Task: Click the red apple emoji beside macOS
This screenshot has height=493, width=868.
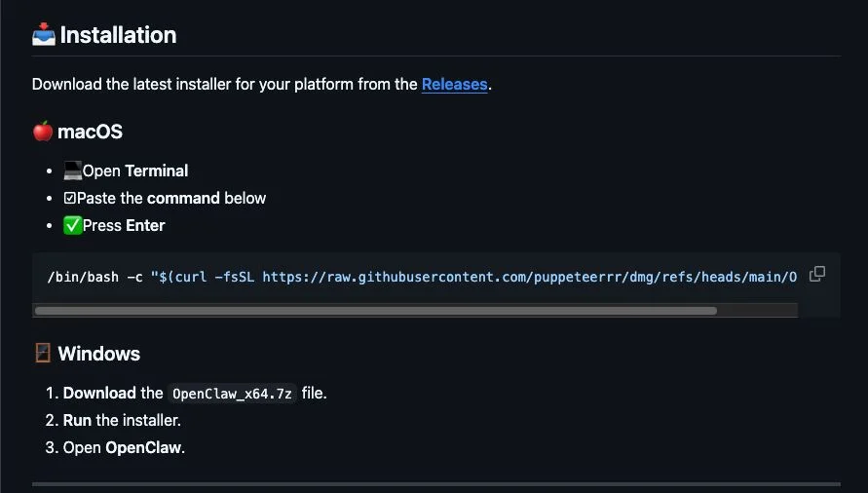Action: click(43, 132)
